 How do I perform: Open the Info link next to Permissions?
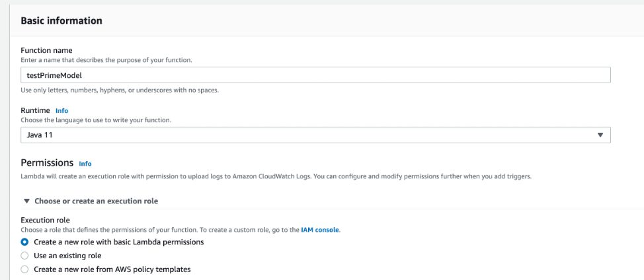point(85,163)
